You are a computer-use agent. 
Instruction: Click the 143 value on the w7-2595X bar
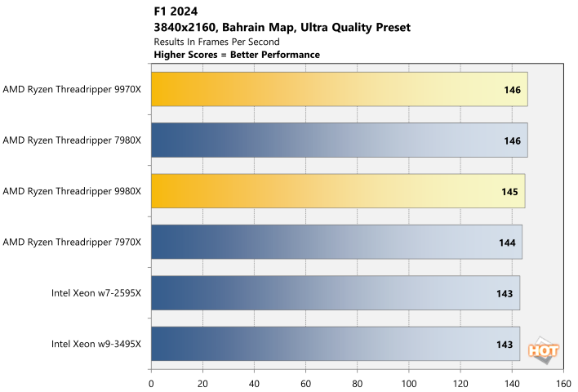[x=505, y=293]
